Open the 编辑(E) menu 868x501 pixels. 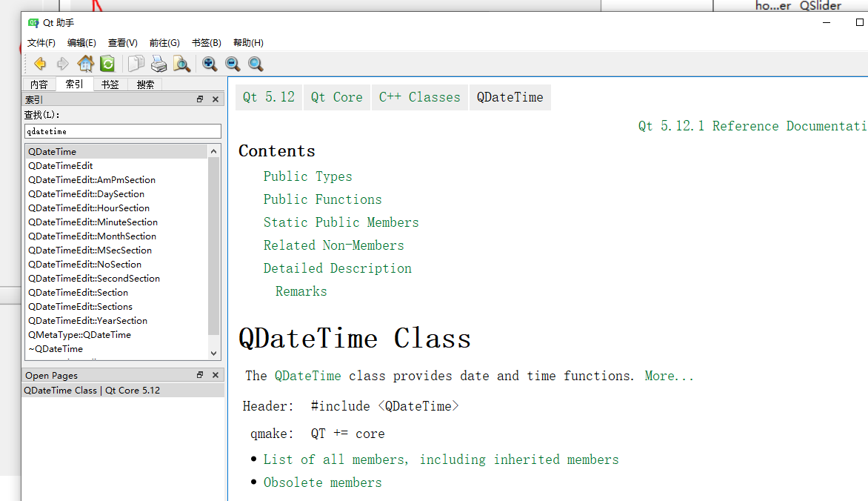pyautogui.click(x=81, y=43)
